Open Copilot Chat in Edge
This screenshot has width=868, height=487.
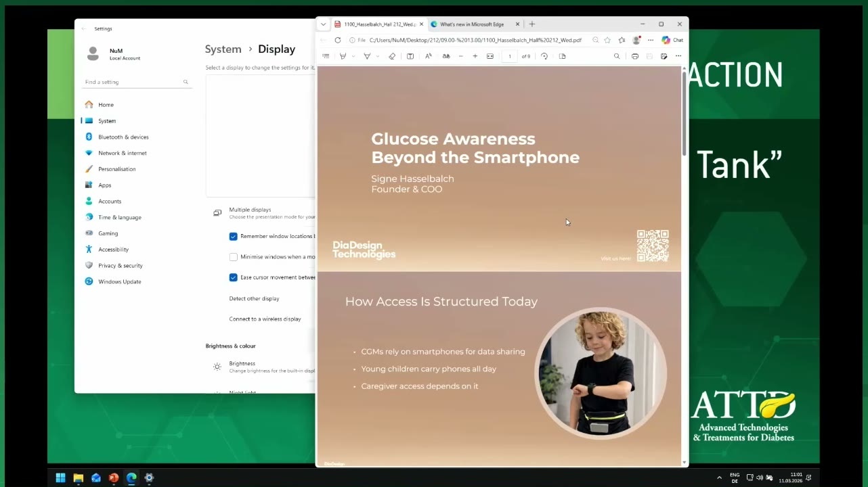point(672,40)
